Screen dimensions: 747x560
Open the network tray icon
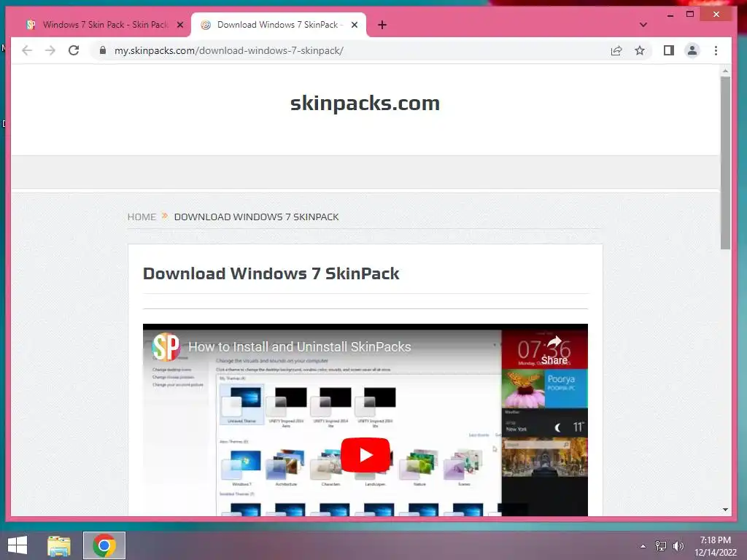click(x=660, y=546)
